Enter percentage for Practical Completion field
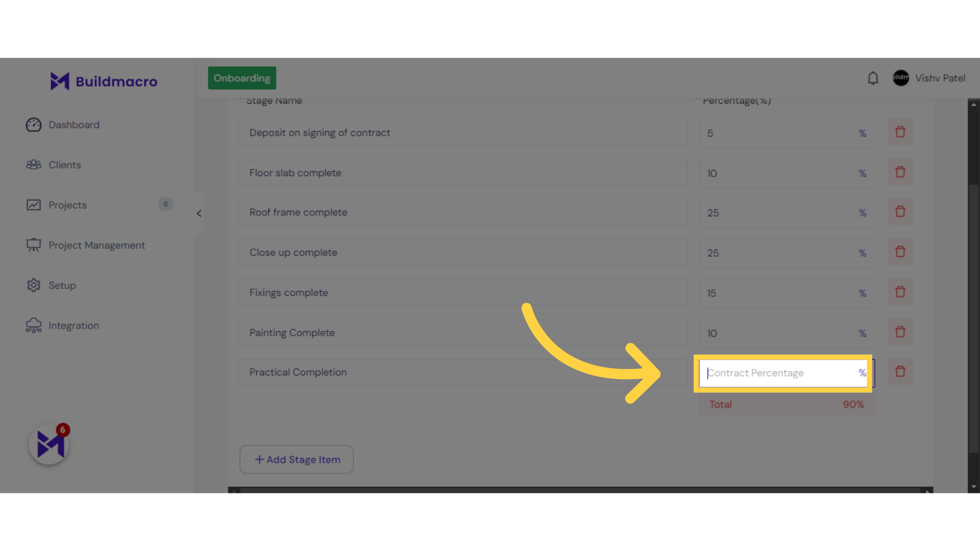This screenshot has height=551, width=980. (x=783, y=373)
